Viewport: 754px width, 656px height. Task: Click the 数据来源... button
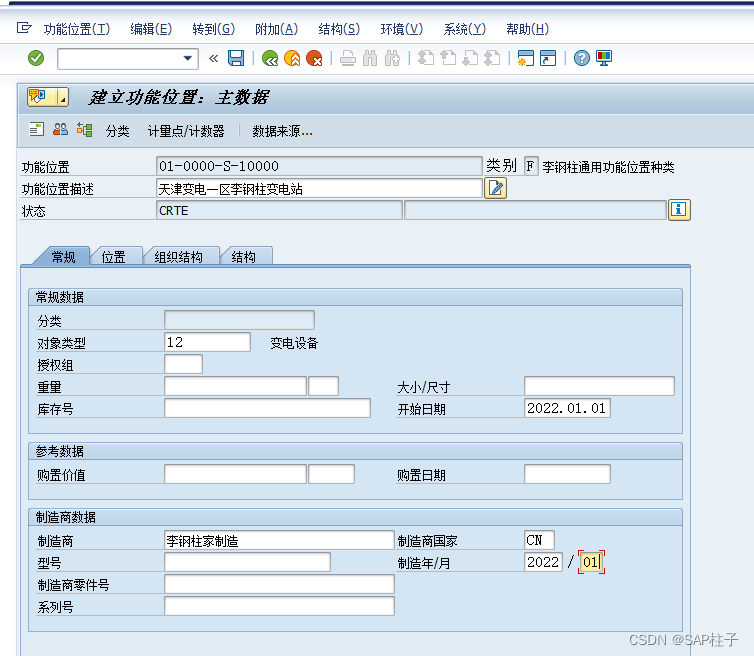click(x=282, y=131)
